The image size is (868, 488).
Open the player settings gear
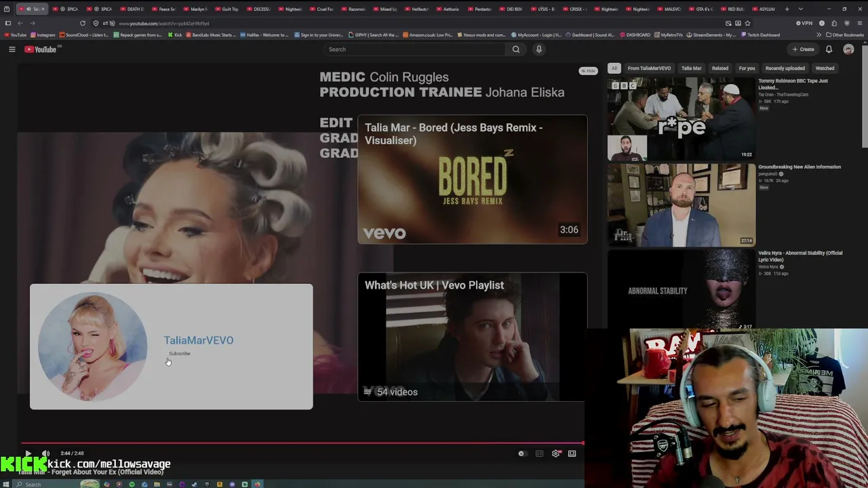coord(556,453)
